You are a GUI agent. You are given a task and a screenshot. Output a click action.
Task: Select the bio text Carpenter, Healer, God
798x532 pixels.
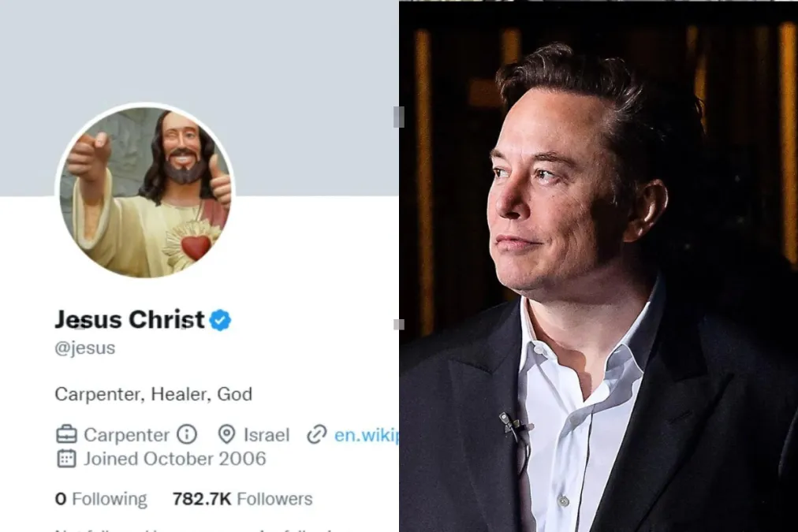(153, 393)
